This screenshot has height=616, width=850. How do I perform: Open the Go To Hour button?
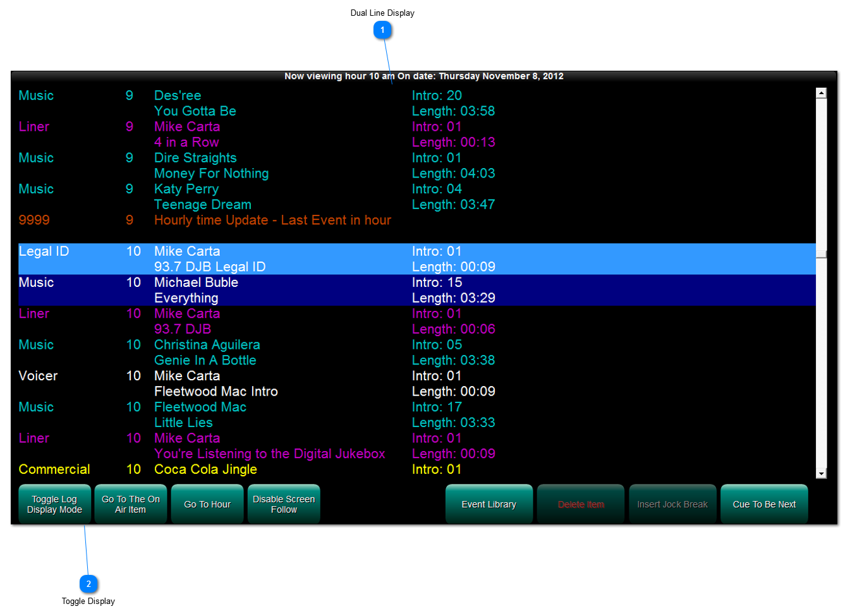(x=207, y=504)
